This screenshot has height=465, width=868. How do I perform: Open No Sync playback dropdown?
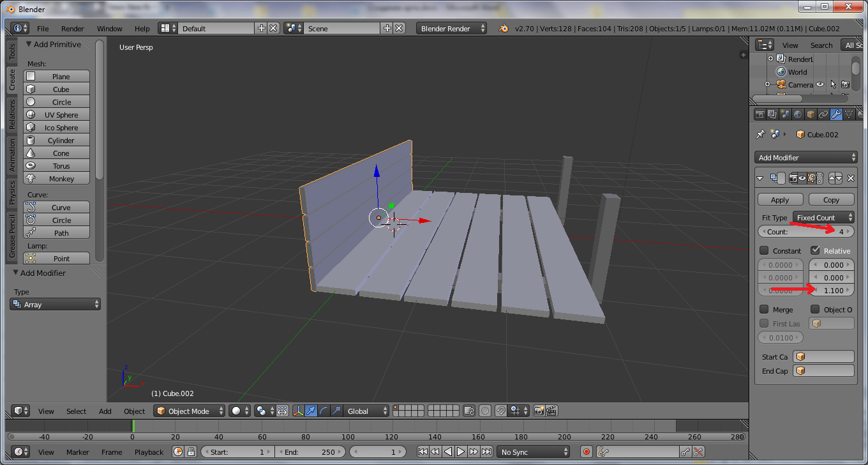pos(534,452)
